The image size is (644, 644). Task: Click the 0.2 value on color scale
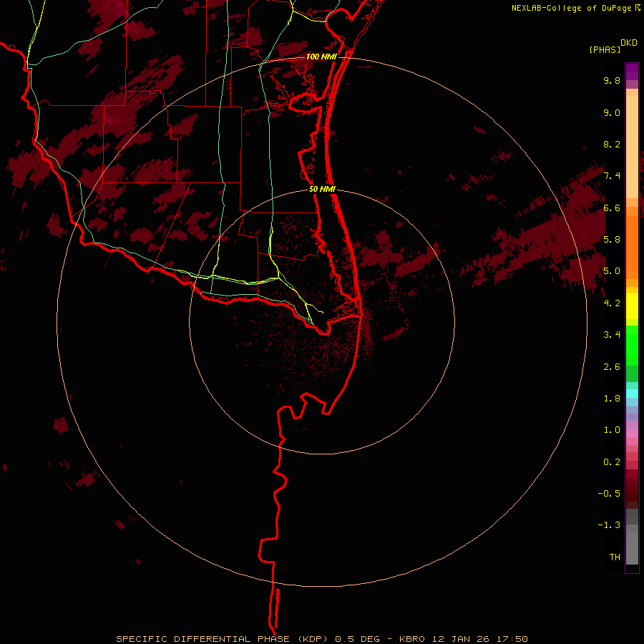(x=612, y=462)
